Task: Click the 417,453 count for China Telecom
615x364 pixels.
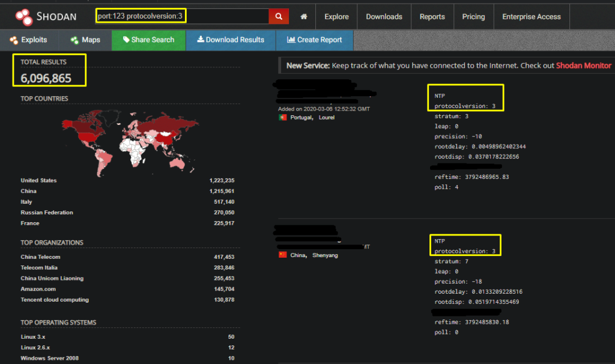Action: coord(224,257)
